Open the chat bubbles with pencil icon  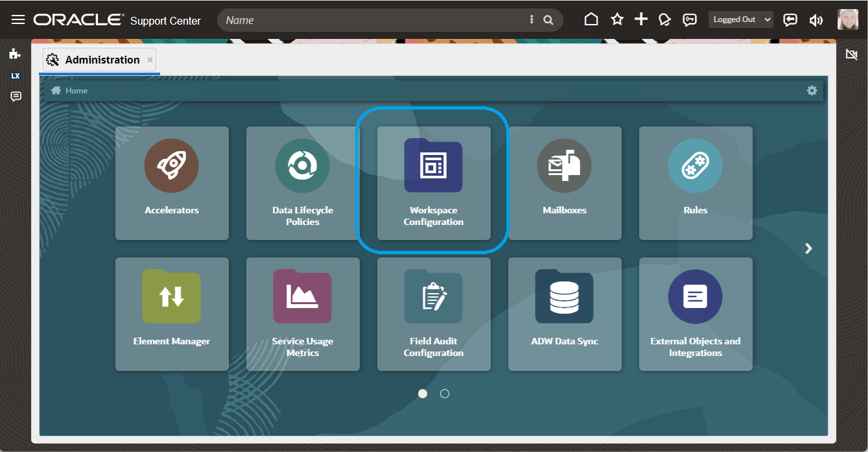[664, 19]
